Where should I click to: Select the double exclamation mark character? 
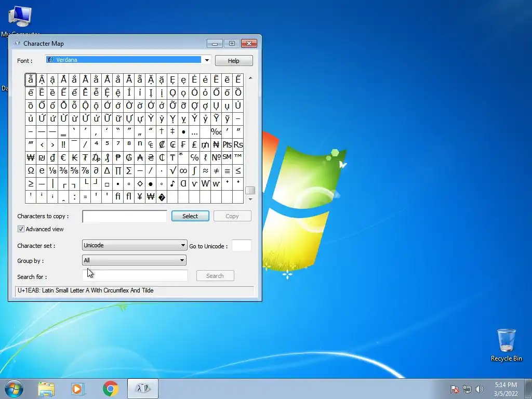click(63, 144)
